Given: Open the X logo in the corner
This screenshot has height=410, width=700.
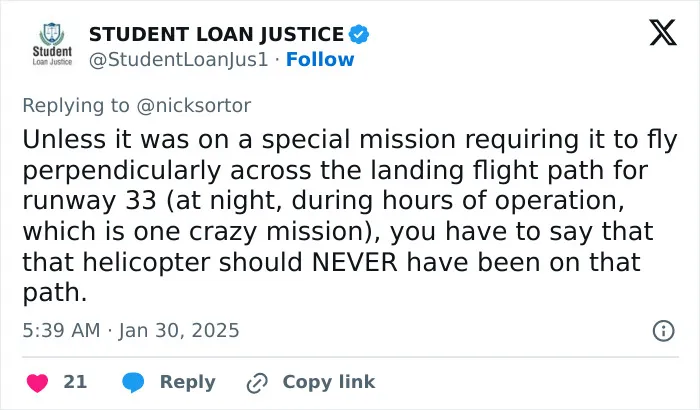Looking at the screenshot, I should coord(663,33).
